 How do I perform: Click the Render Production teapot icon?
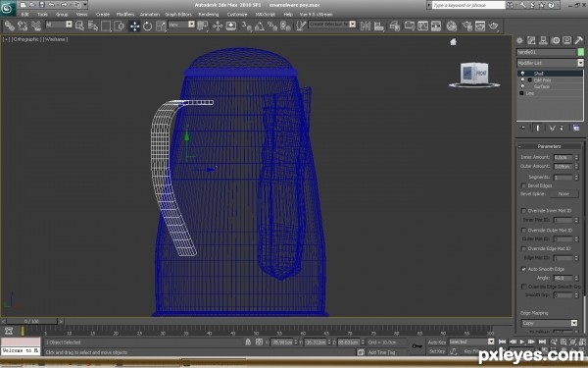[494, 26]
